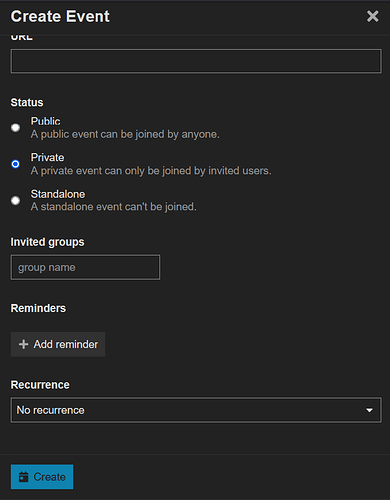The image size is (390, 500).
Task: Click the 'Recurrence' heading
Action: pos(40,385)
